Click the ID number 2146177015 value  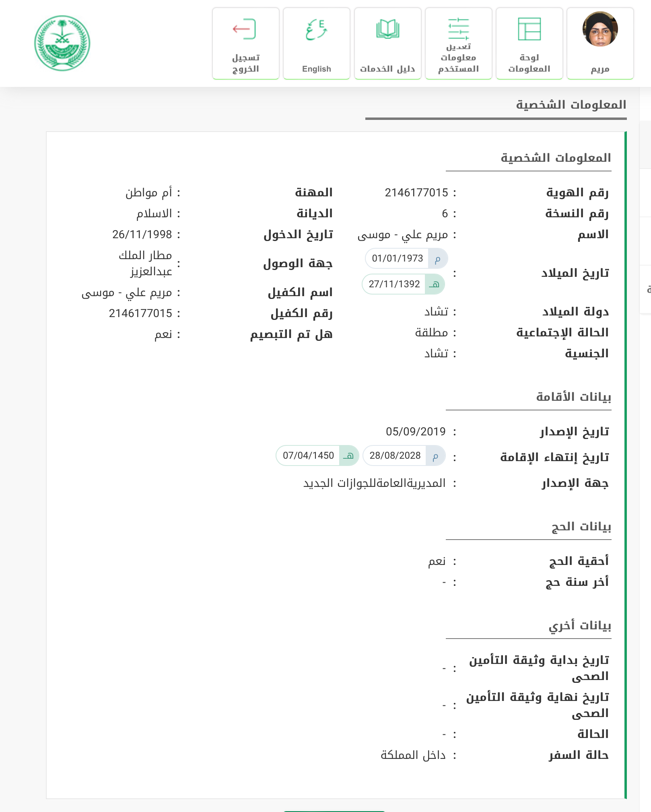point(416,193)
